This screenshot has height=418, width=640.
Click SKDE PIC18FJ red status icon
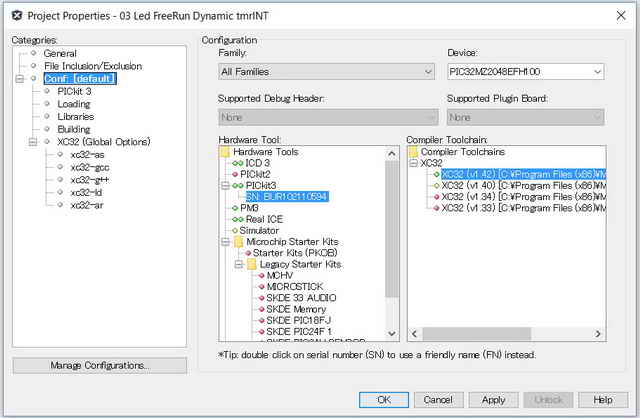click(262, 320)
